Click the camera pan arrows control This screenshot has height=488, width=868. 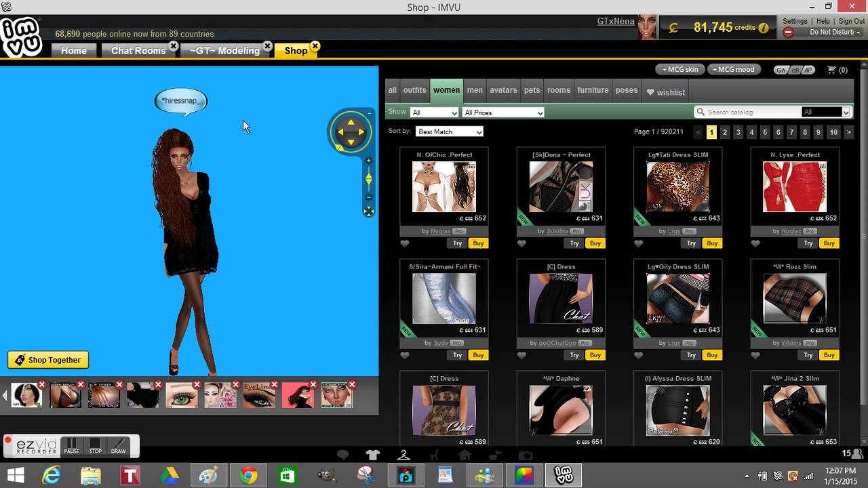351,132
